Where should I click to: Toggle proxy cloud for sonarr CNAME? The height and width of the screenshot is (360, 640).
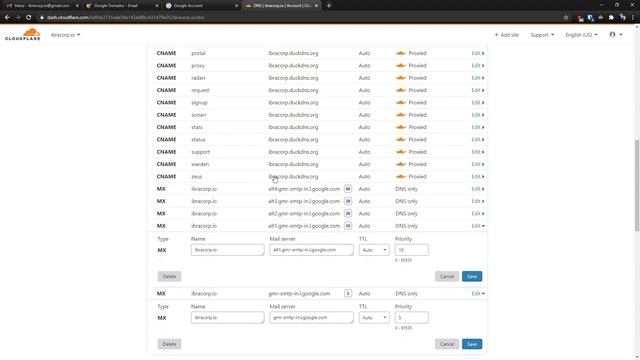tap(401, 115)
